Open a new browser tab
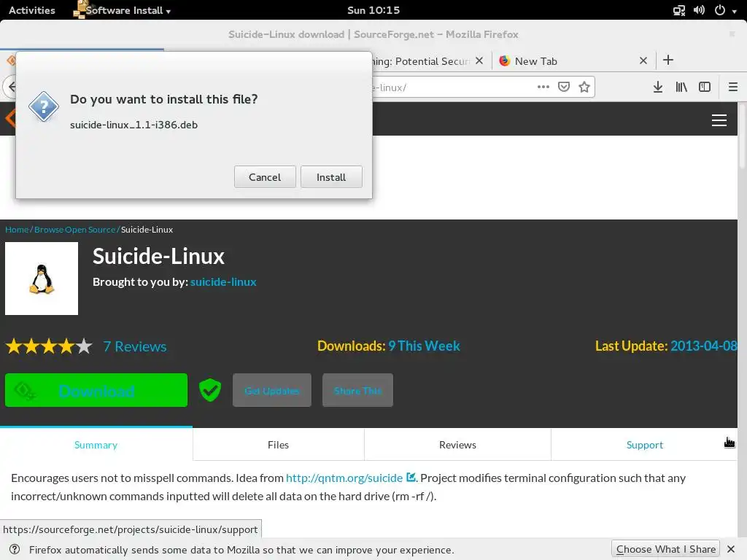Viewport: 747px width, 560px height. pyautogui.click(x=668, y=60)
